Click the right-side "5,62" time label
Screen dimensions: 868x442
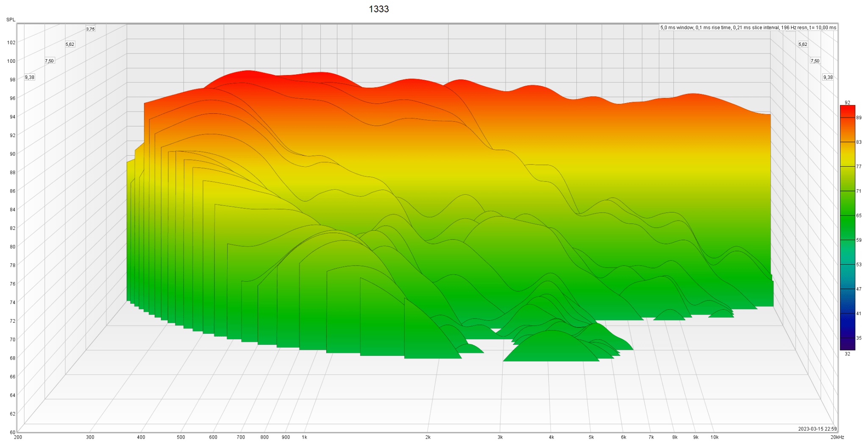(803, 44)
